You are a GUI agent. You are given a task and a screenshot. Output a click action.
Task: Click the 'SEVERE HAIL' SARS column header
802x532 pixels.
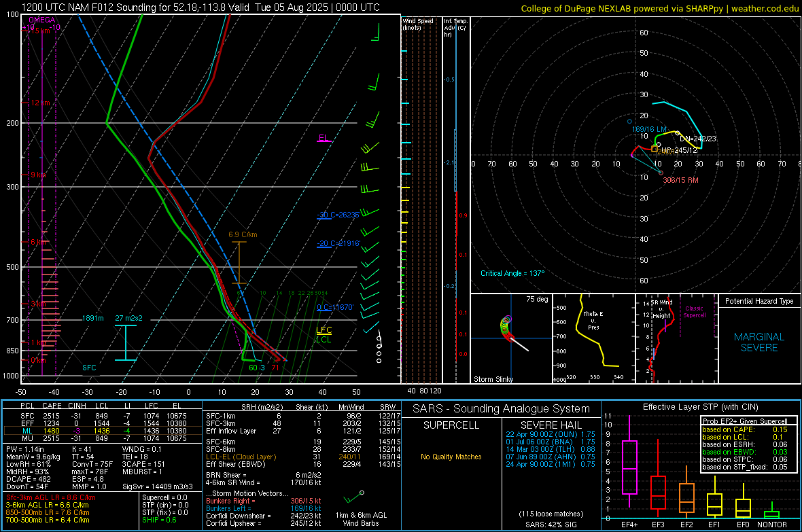click(x=550, y=425)
